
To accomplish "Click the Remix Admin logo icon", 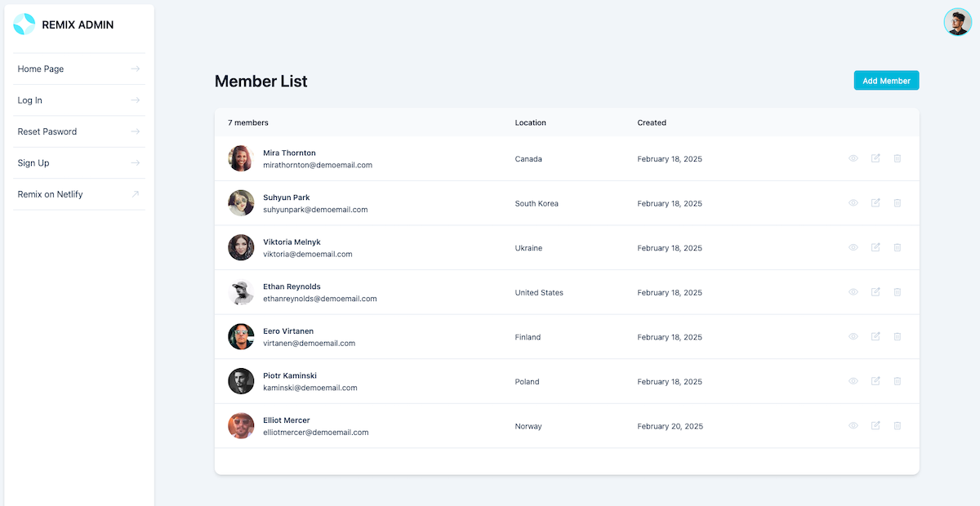I will coord(24,24).
